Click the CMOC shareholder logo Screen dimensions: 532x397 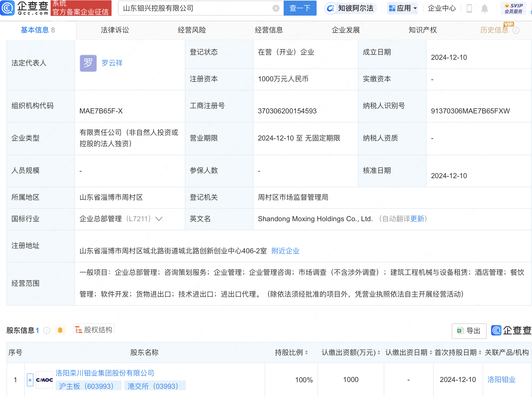click(x=44, y=380)
